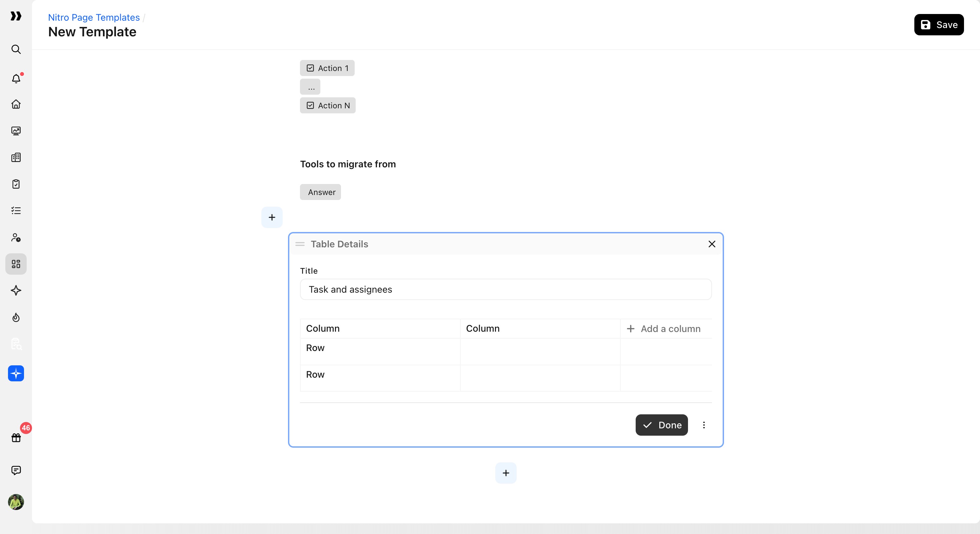The image size is (980, 534).
Task: Click the Save button
Action: click(x=939, y=25)
